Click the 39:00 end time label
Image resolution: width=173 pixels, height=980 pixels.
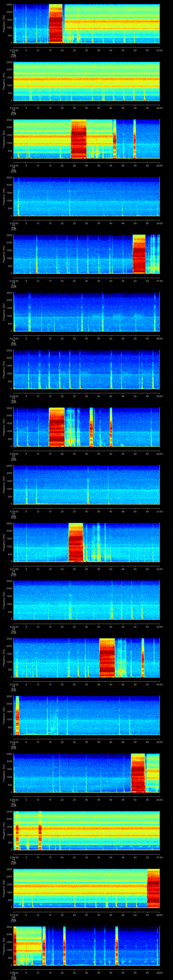(x=159, y=972)
